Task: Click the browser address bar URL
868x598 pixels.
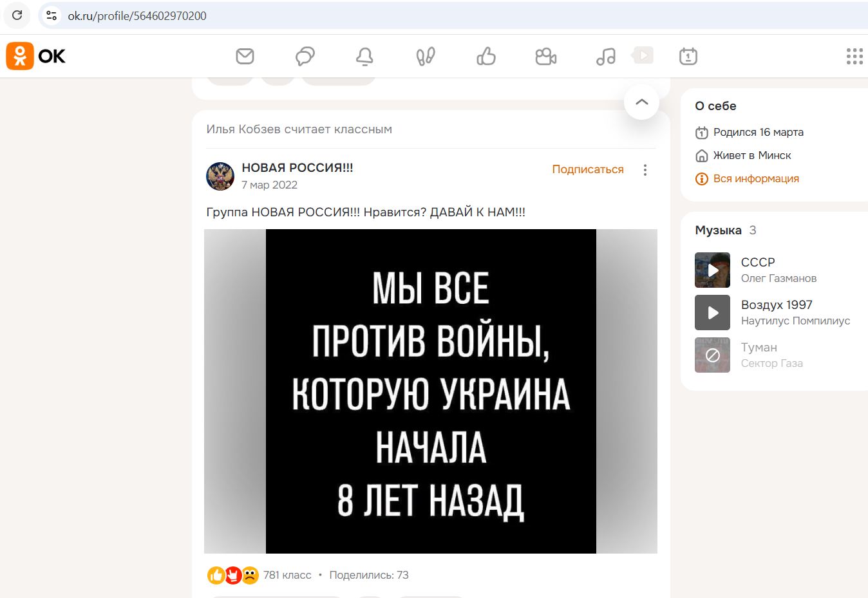Action: 137,16
